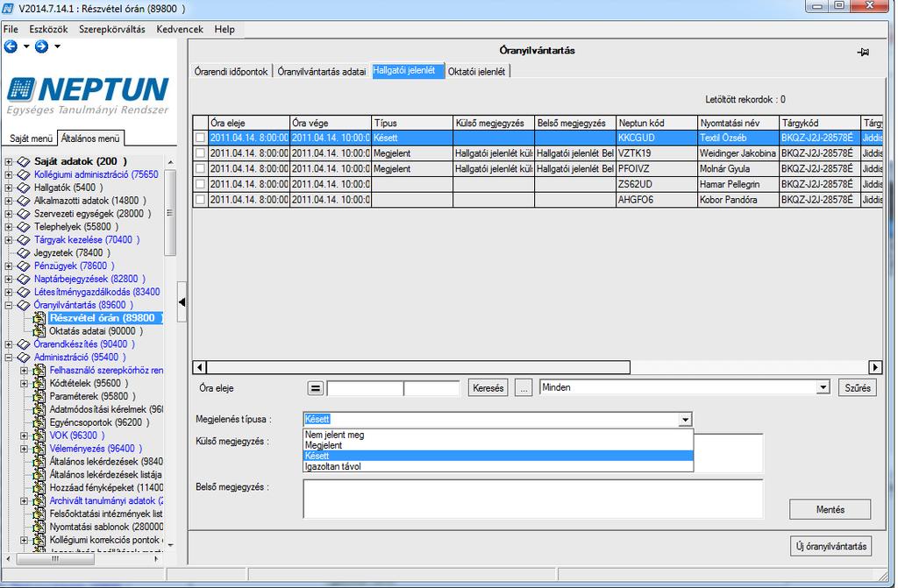This screenshot has height=588, width=898.
Task: Open the forward arrow history dropdown
Action: coord(57,46)
